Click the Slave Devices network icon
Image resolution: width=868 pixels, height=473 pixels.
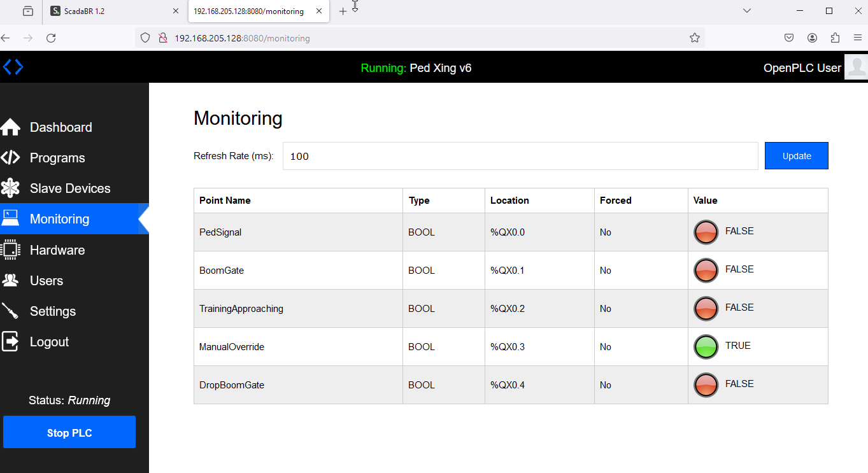11,188
